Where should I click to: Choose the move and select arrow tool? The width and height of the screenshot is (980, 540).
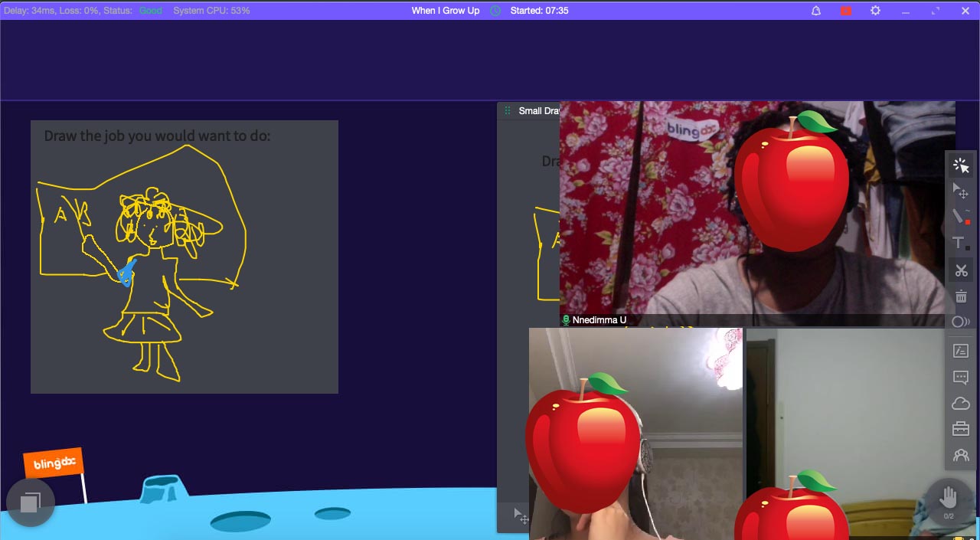(961, 191)
